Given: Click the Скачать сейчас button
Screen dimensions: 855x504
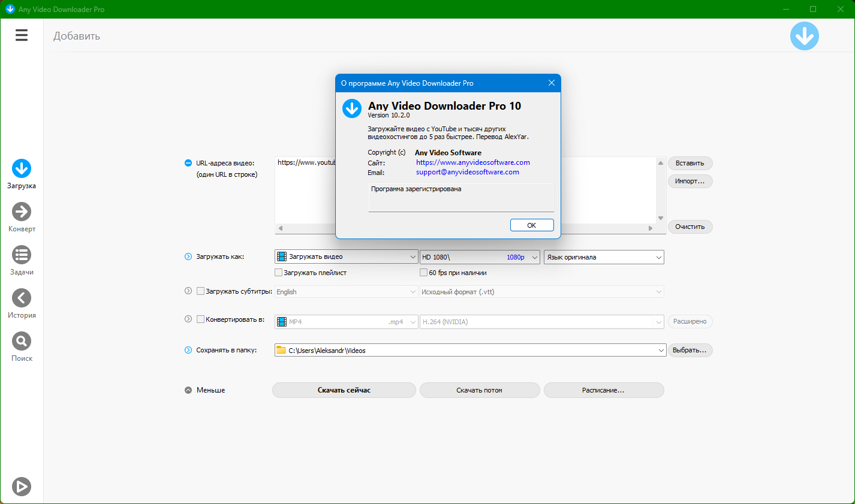Looking at the screenshot, I should point(344,390).
